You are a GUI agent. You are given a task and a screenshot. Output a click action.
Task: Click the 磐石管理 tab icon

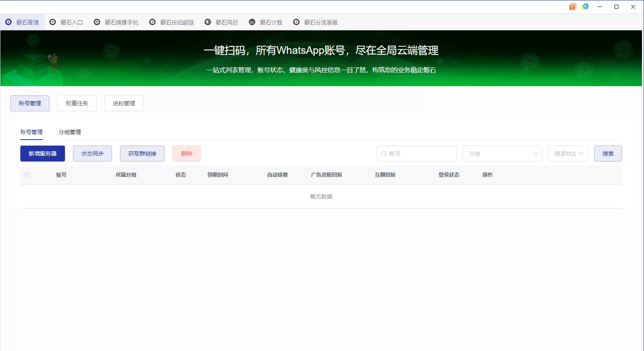click(x=8, y=22)
